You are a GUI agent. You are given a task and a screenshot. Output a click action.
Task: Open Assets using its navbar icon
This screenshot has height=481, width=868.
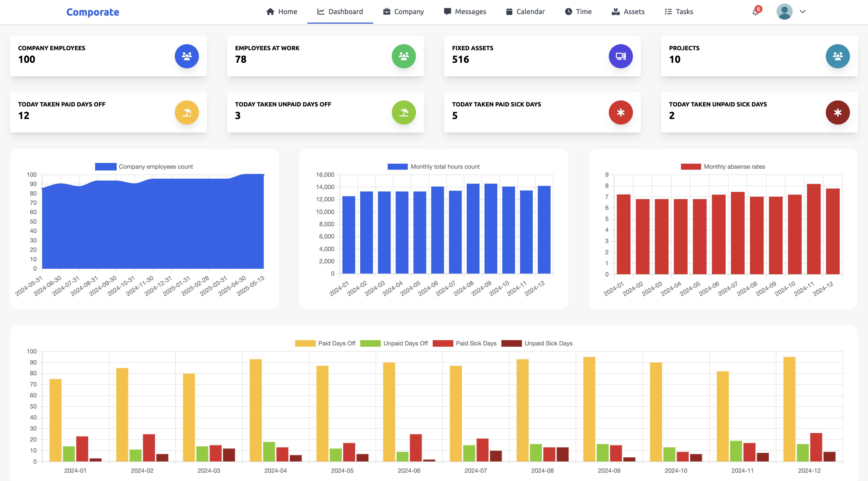616,11
